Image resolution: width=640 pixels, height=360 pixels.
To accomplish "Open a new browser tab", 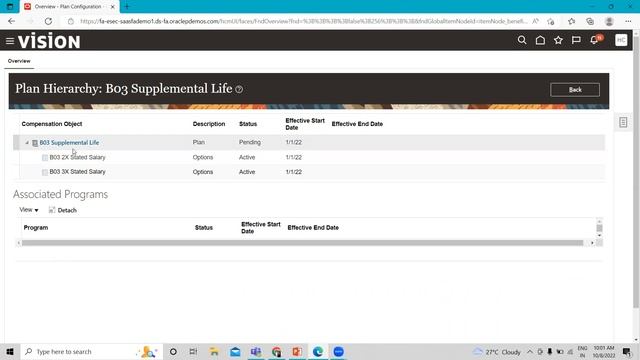I will pos(127,7).
